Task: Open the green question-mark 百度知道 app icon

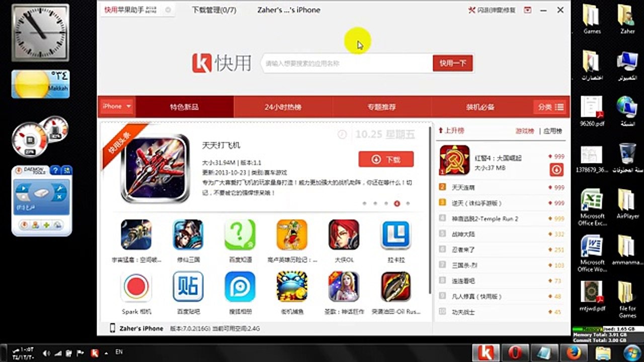Action: (x=240, y=235)
